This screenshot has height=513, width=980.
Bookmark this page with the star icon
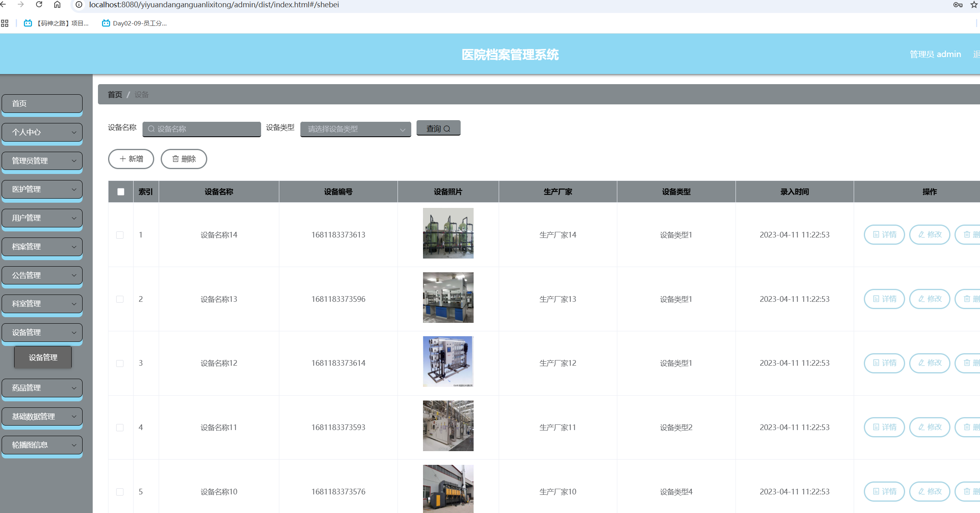974,5
